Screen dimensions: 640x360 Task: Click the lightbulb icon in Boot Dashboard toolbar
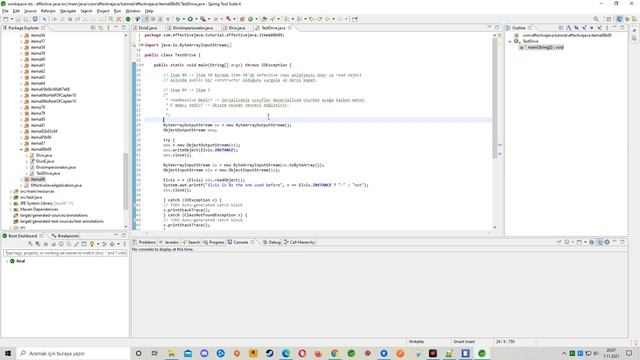tap(92, 244)
